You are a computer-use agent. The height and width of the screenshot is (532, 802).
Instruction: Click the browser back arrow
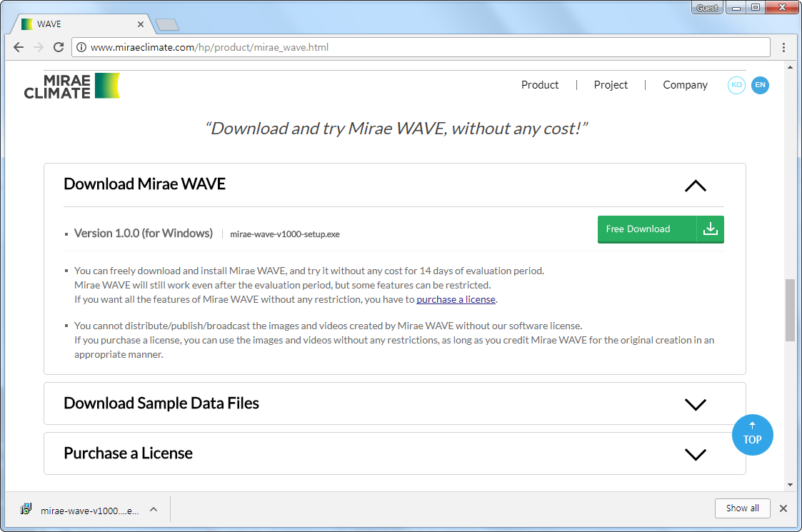tap(19, 47)
